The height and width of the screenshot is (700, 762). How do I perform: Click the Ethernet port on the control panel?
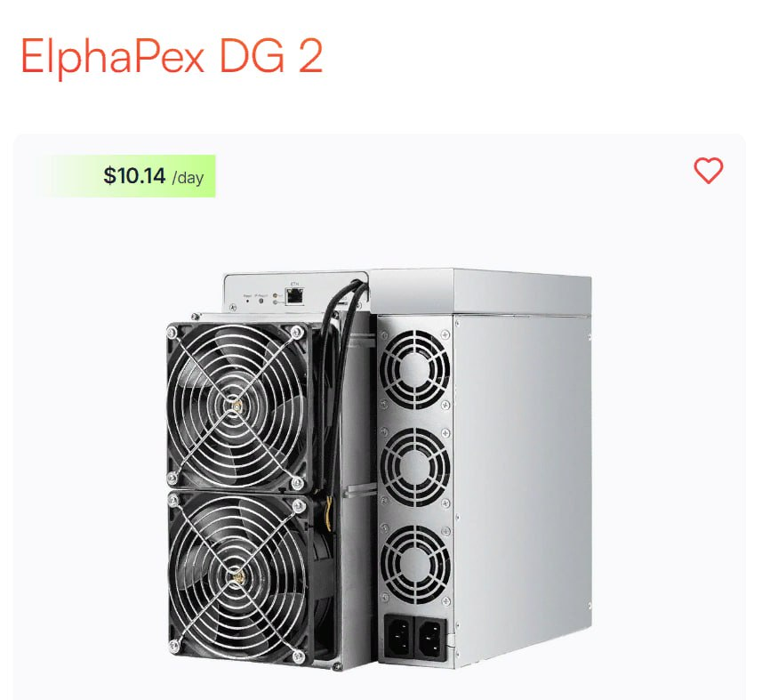pyautogui.click(x=294, y=295)
